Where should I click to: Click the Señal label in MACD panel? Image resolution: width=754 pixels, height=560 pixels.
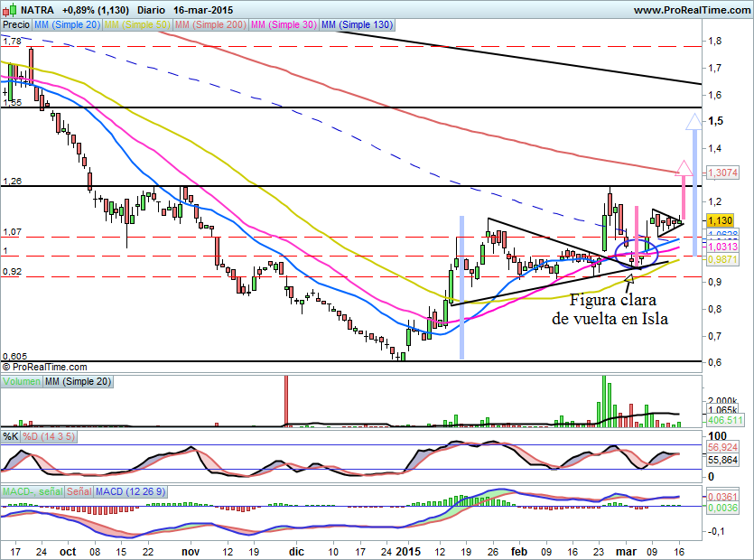tap(79, 491)
